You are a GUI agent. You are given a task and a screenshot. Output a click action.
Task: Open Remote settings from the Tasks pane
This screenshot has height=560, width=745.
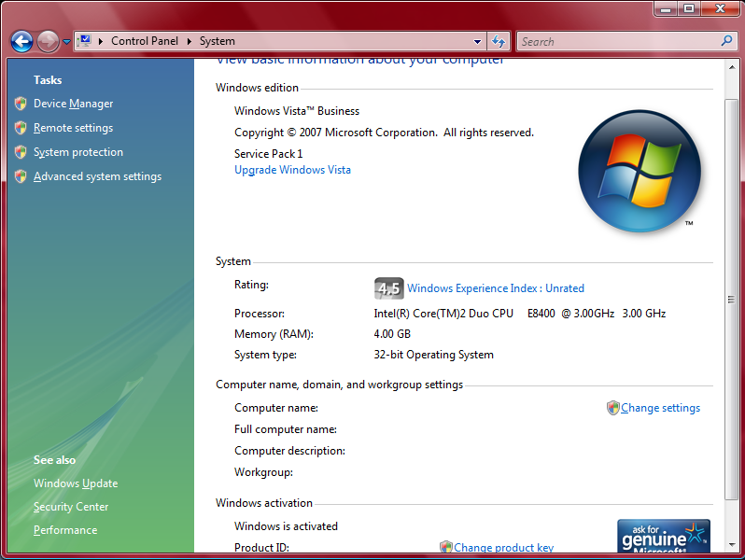point(73,128)
